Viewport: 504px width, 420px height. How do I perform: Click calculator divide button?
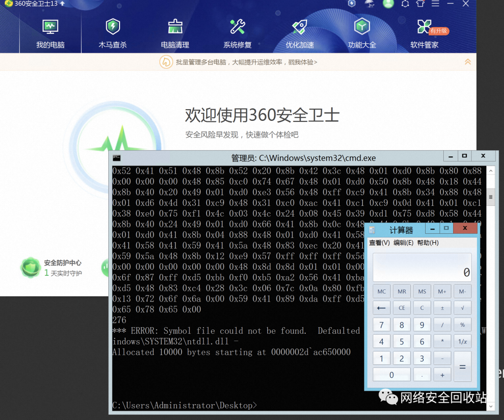point(442,325)
